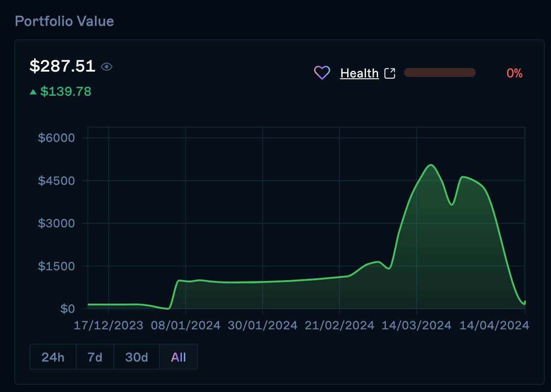
Task: Click the $3000 axis label
Action: point(56,223)
